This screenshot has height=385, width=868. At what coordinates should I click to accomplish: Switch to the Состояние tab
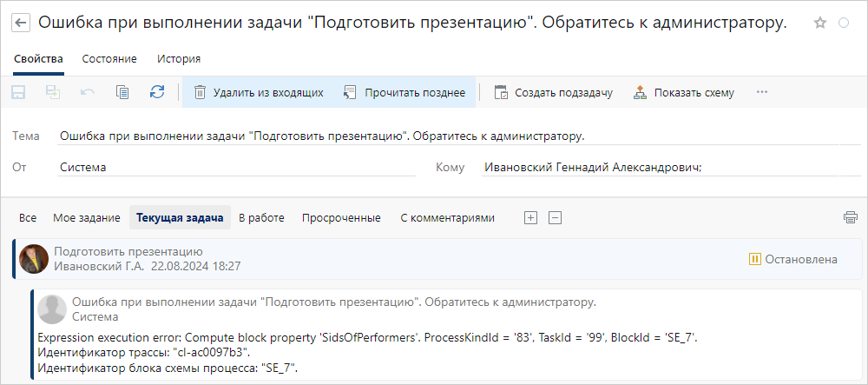109,59
